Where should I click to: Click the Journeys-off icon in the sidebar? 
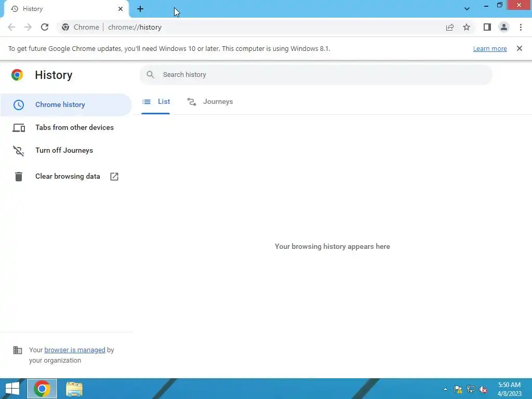coord(19,150)
